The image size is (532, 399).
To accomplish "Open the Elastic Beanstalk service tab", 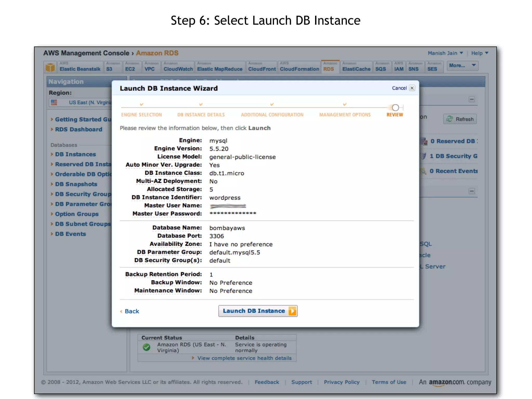I will (80, 67).
